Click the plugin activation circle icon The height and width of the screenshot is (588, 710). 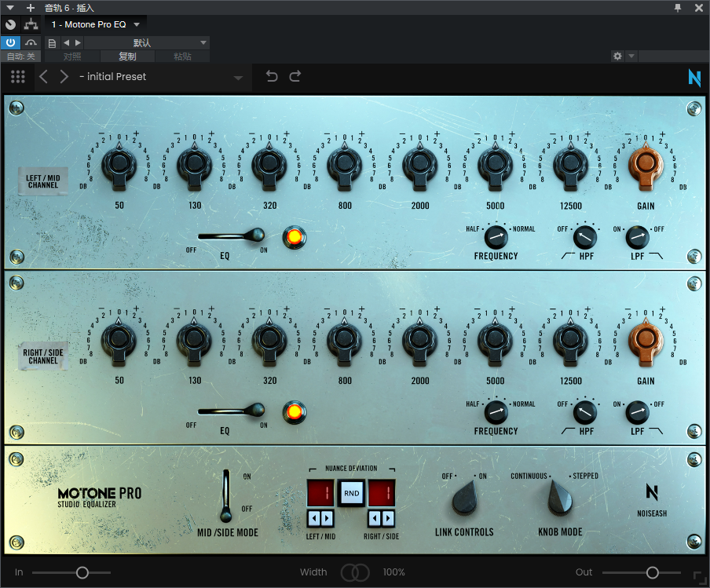point(11,24)
